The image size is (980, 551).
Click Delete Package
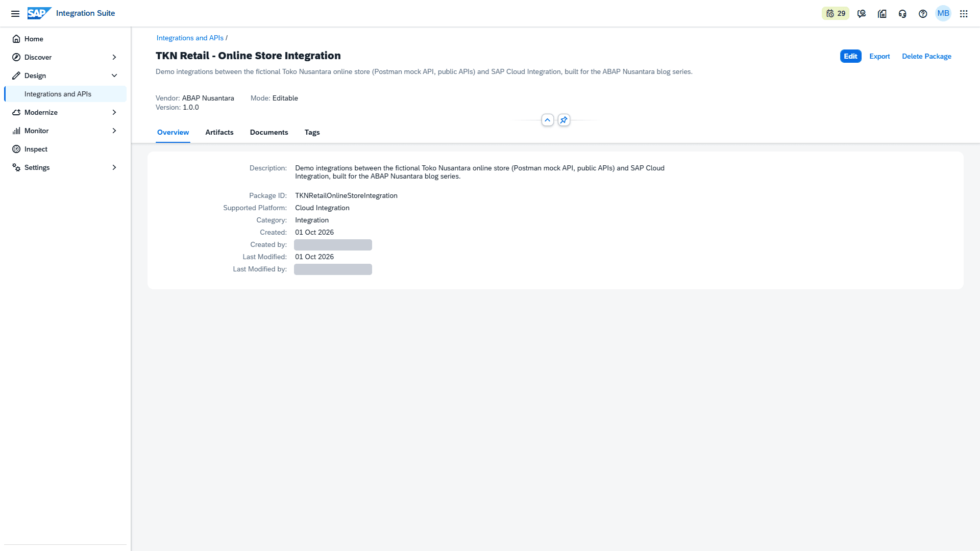(x=926, y=56)
